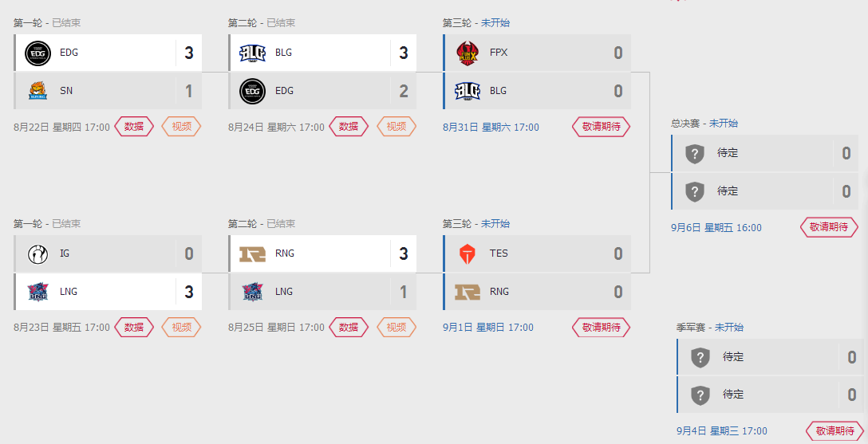Click the TES team logo
Screen dimensions: 868x444
467,253
